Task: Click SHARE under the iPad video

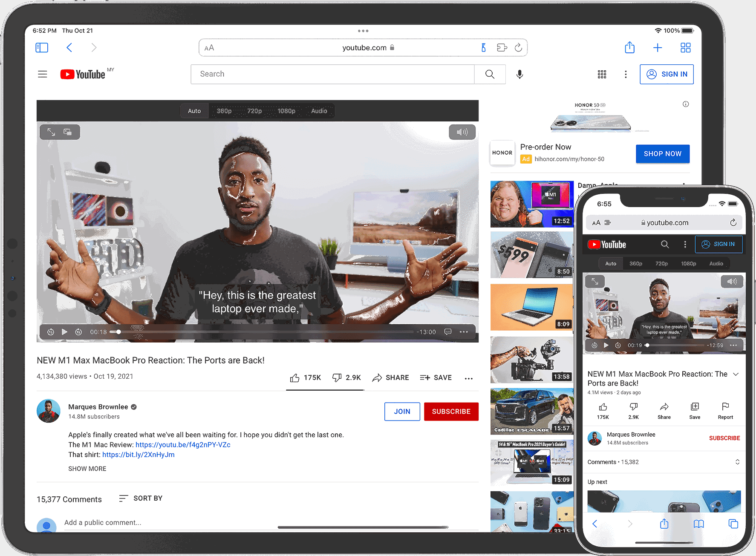Action: 390,377
